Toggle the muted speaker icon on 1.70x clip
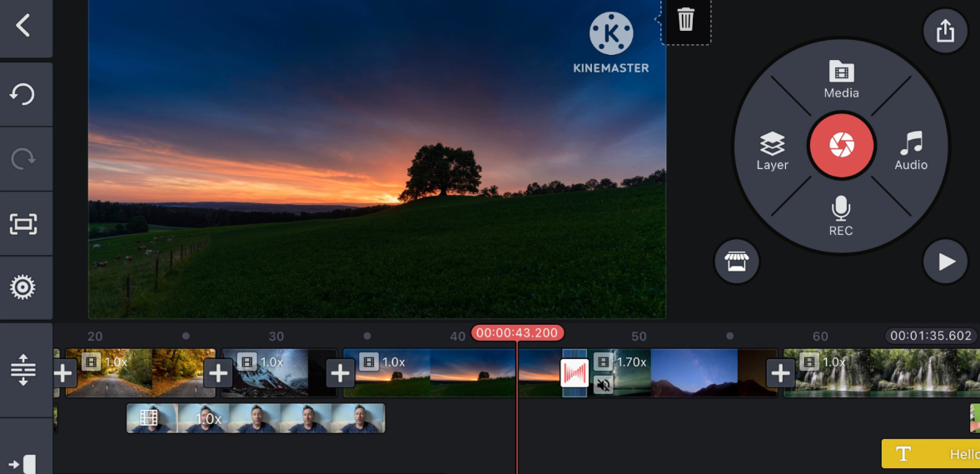Image resolution: width=980 pixels, height=474 pixels. (604, 385)
